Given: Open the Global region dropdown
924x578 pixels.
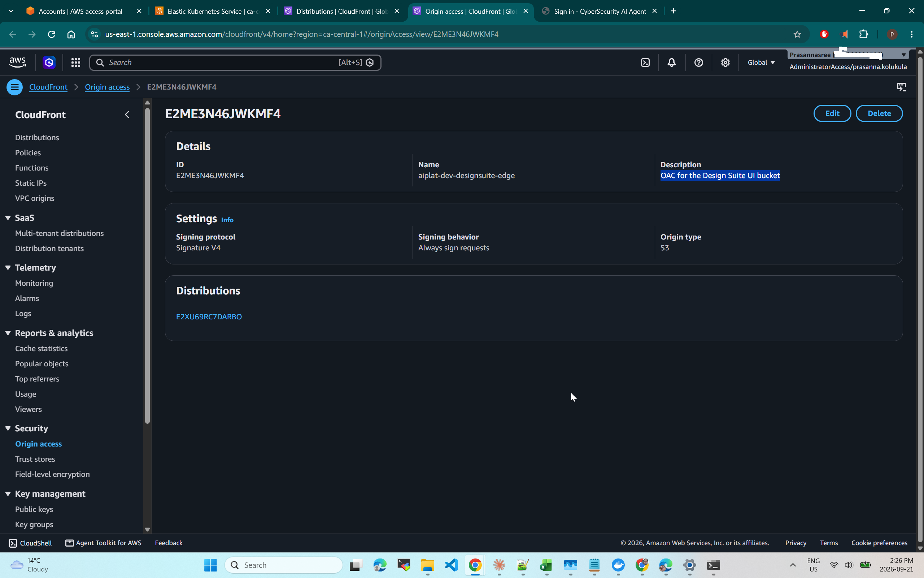Looking at the screenshot, I should 761,62.
